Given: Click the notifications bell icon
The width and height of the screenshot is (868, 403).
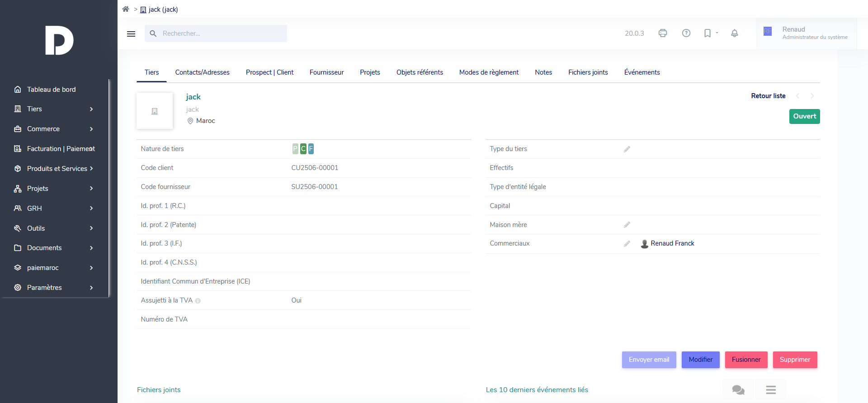Looking at the screenshot, I should [735, 33].
